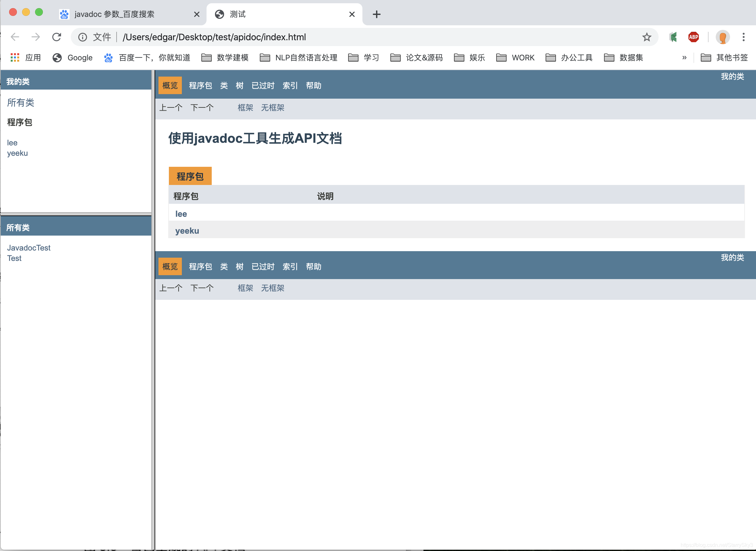Click the browser reload icon
756x551 pixels.
(x=57, y=37)
